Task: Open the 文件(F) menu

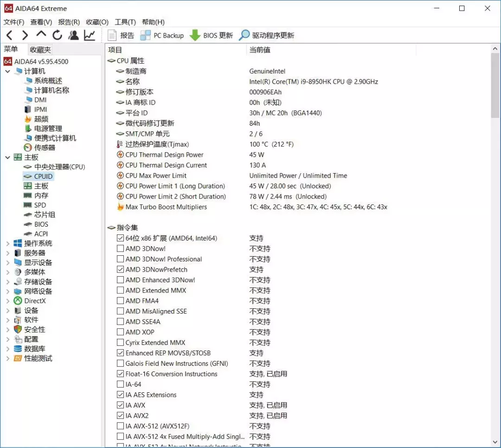Action: click(x=14, y=22)
